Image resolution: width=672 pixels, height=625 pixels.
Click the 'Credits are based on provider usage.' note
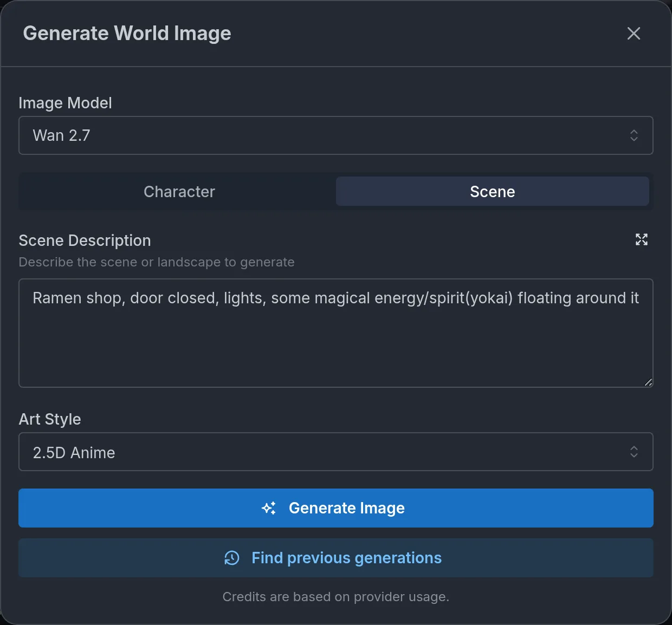coord(336,597)
